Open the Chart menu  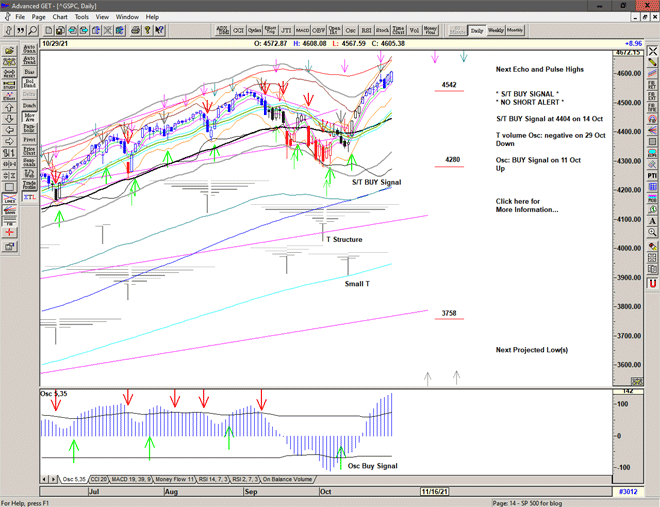pos(60,17)
